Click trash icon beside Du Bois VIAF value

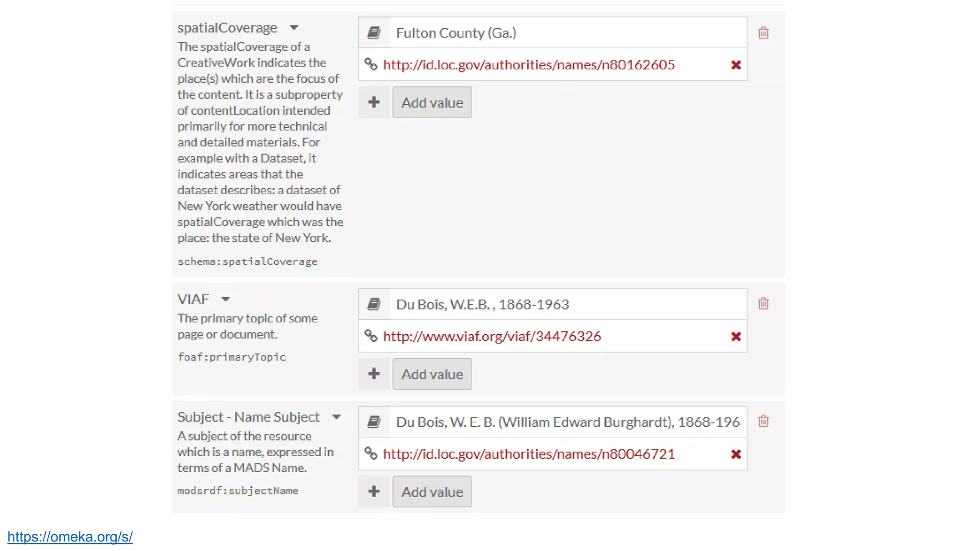(x=763, y=304)
